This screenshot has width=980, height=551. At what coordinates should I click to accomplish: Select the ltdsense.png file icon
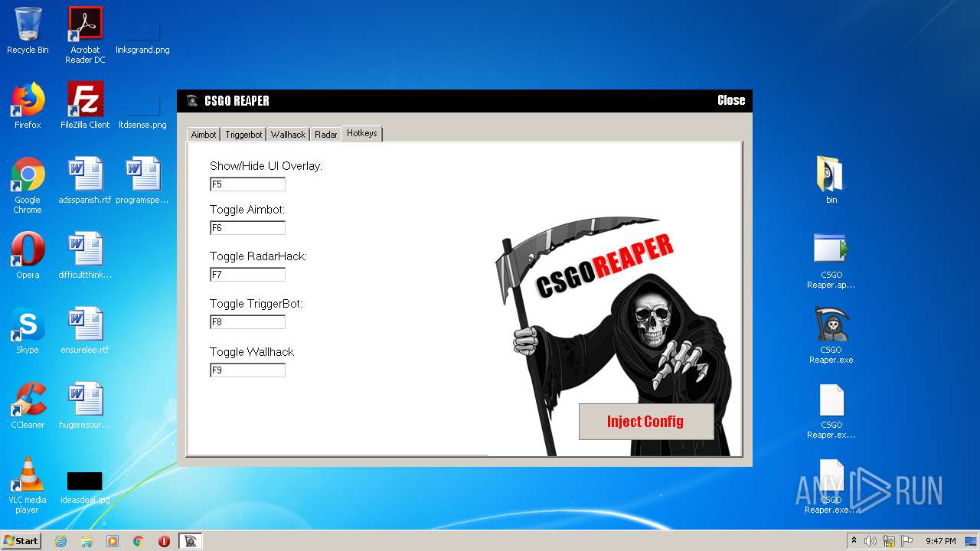(142, 106)
